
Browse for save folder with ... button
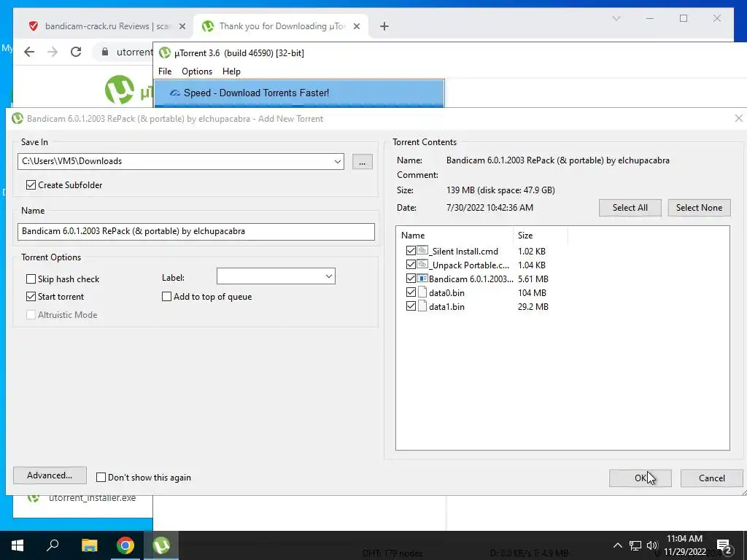click(362, 162)
